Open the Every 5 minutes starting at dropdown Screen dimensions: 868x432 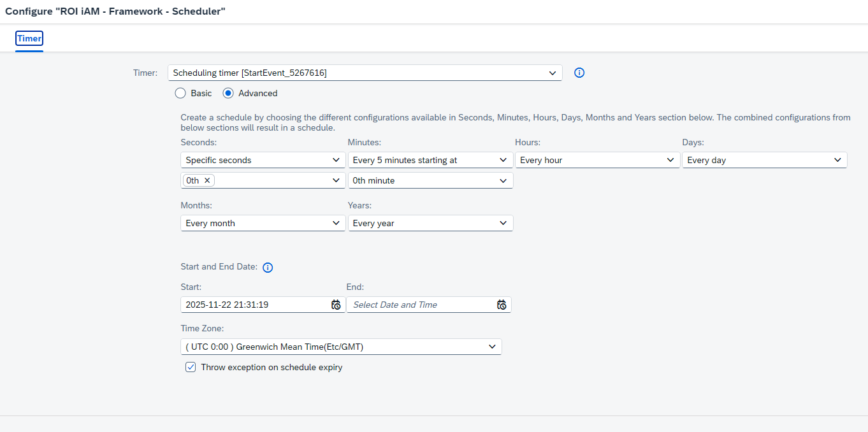point(503,160)
